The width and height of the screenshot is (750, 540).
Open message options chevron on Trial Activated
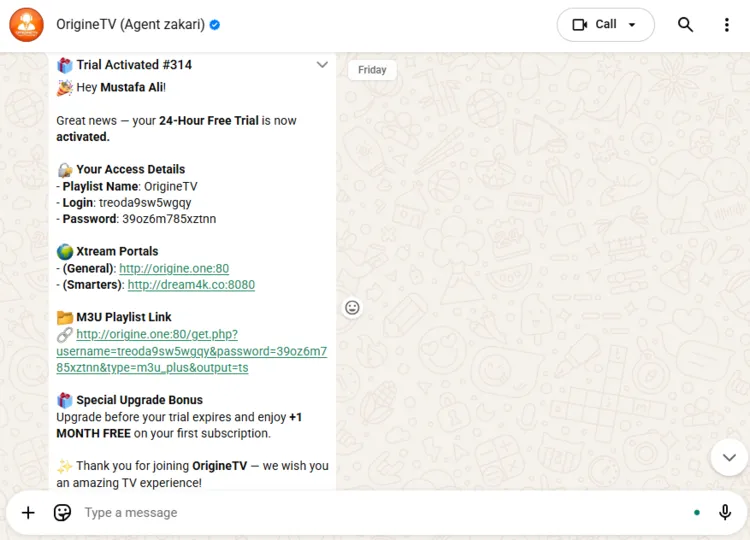tap(322, 65)
